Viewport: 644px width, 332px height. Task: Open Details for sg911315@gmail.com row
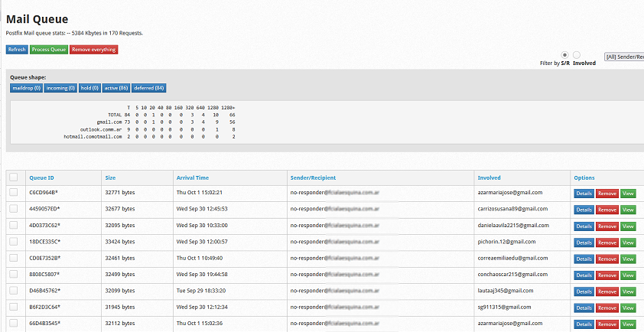[584, 308]
